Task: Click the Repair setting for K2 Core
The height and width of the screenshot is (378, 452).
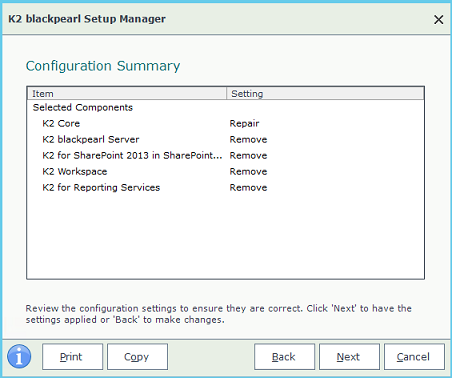Action: coord(244,124)
